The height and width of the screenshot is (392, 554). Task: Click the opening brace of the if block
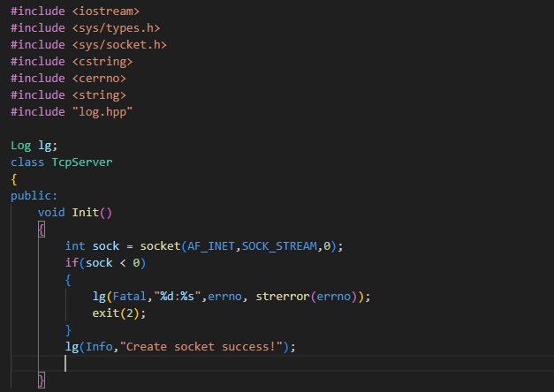coord(69,280)
